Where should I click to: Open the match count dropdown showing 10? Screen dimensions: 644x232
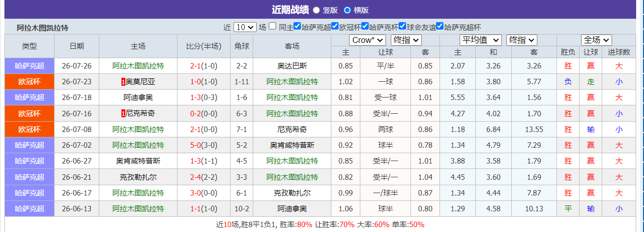[x=245, y=27]
